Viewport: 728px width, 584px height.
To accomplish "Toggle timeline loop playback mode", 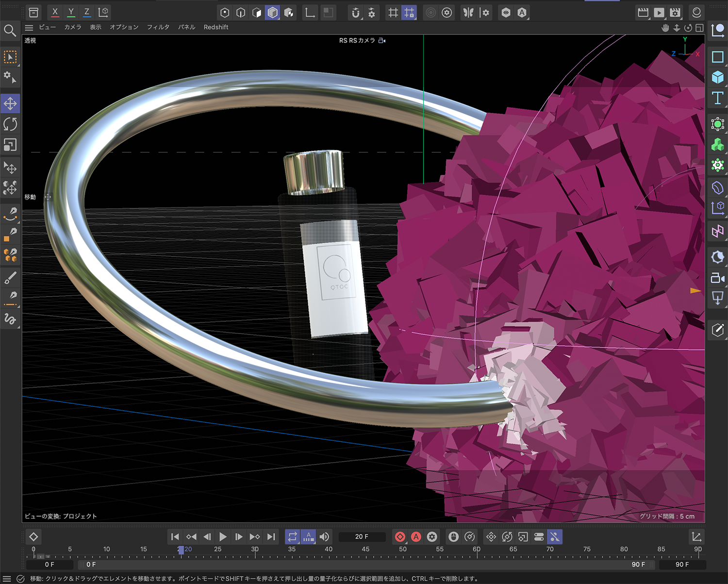I will [x=292, y=536].
